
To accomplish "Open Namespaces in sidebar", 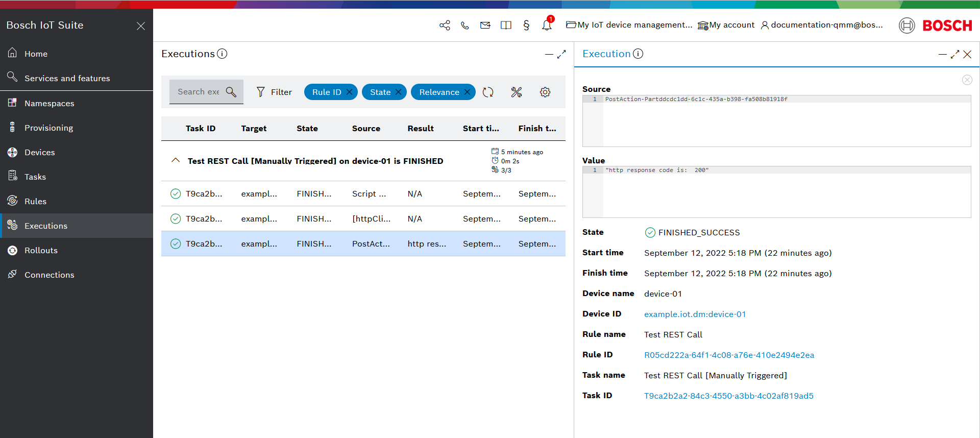I will tap(77, 103).
